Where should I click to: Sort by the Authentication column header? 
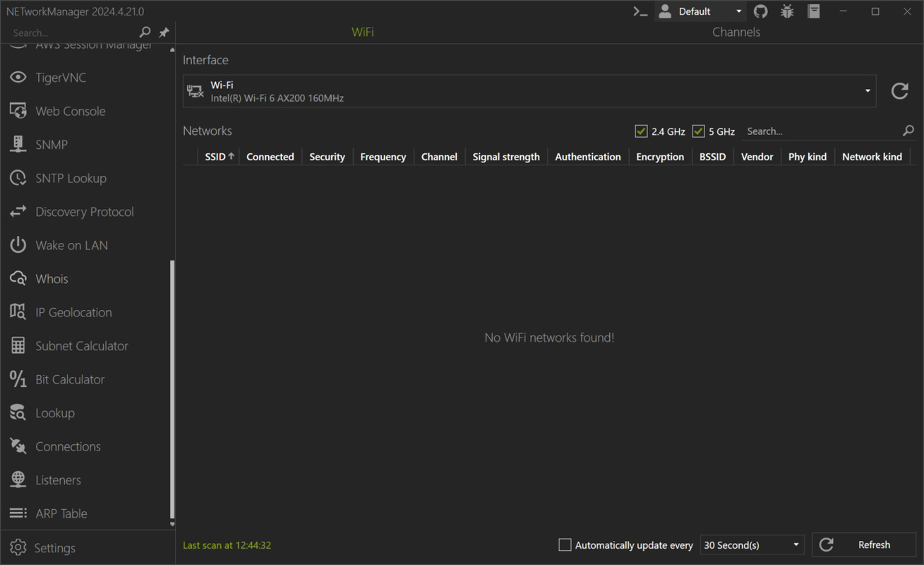588,157
